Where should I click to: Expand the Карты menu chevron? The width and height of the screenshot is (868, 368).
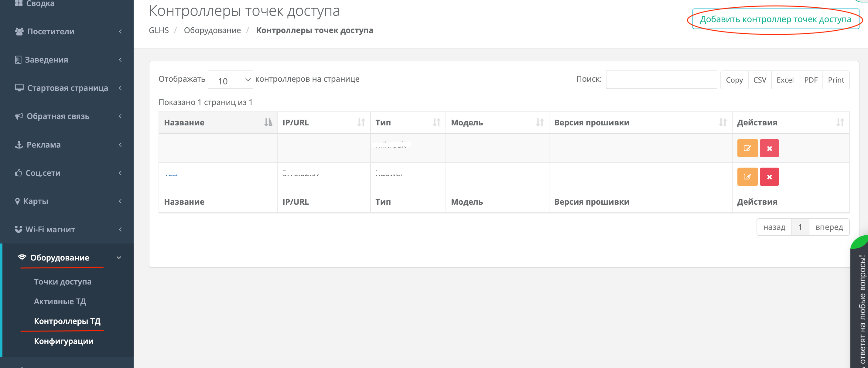pos(120,201)
